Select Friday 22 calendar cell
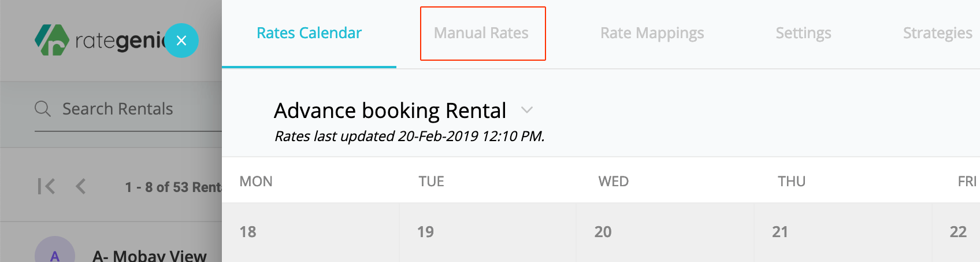This screenshot has width=980, height=262. [x=956, y=233]
